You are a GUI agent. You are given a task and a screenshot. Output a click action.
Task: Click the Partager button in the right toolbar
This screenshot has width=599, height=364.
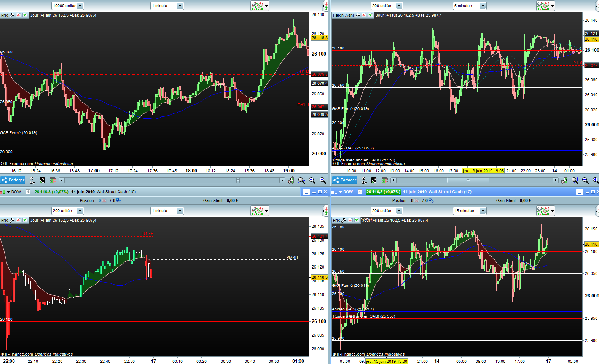coord(344,180)
